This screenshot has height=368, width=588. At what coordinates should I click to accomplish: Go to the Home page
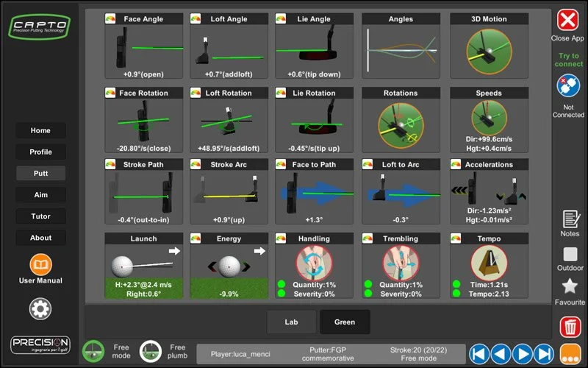[x=40, y=130]
